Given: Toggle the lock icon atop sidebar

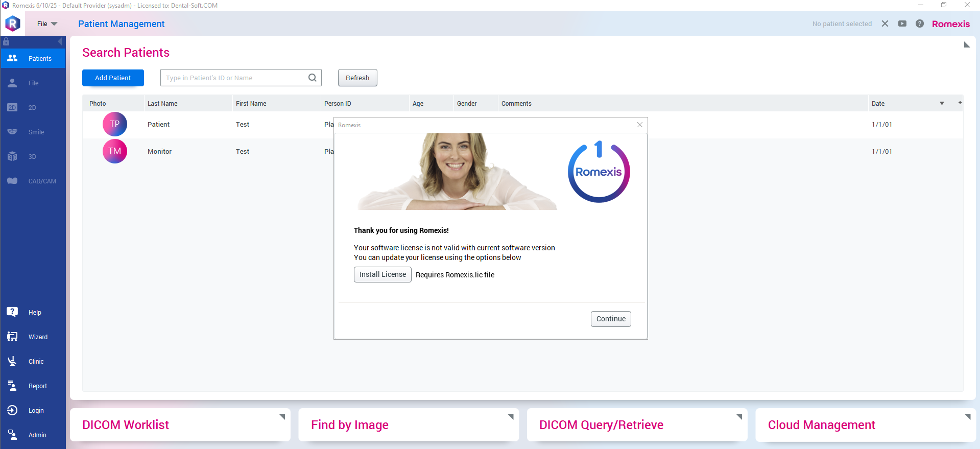Looking at the screenshot, I should (6, 41).
